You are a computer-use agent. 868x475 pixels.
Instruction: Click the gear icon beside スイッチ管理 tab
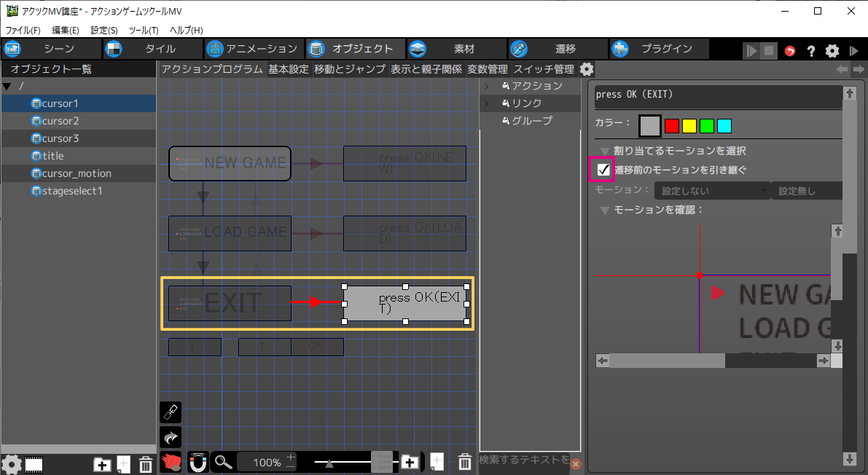pos(587,70)
